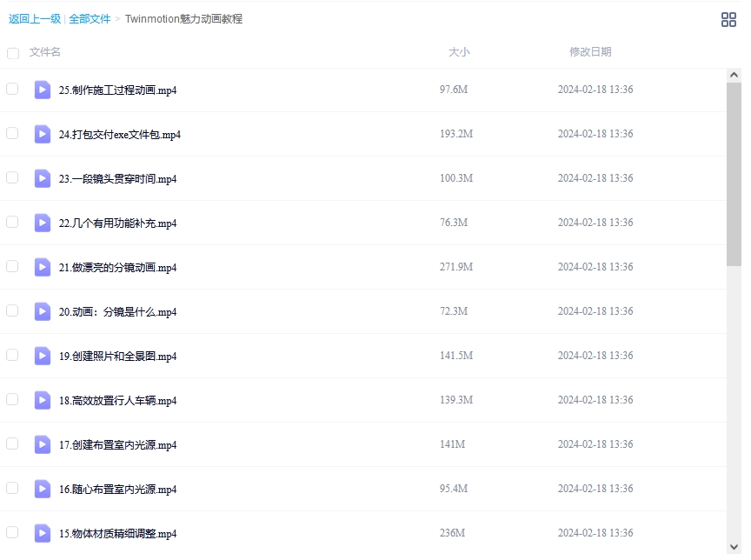This screenshot has height=560, width=751.
Task: Open file 17.创建布置室内光源.mp4
Action: pyautogui.click(x=118, y=444)
